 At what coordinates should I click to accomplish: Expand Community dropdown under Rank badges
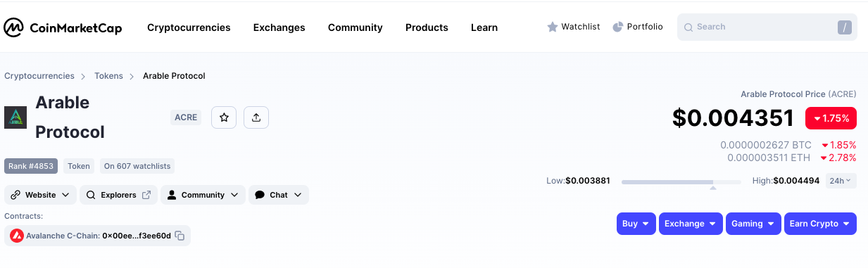(203, 195)
